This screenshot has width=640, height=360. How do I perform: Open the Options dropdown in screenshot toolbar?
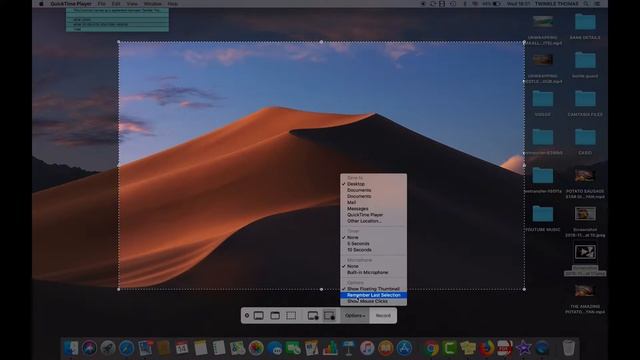[355, 316]
